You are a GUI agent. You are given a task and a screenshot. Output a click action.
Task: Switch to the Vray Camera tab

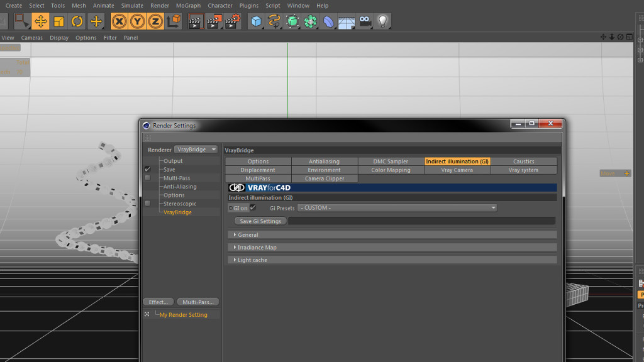[x=457, y=170]
